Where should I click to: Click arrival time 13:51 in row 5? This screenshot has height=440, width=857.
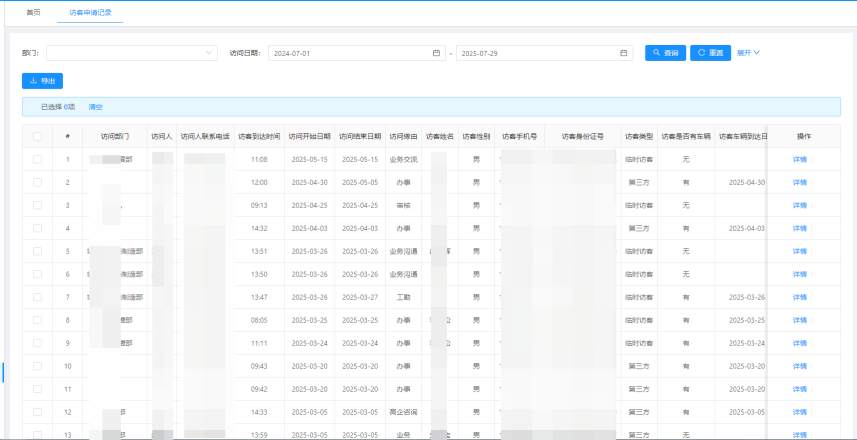259,251
